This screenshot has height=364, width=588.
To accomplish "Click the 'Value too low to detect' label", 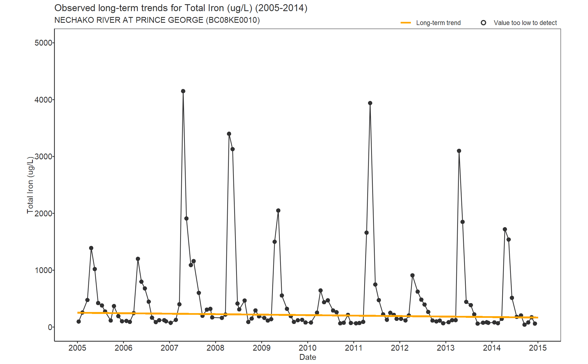I will (525, 23).
